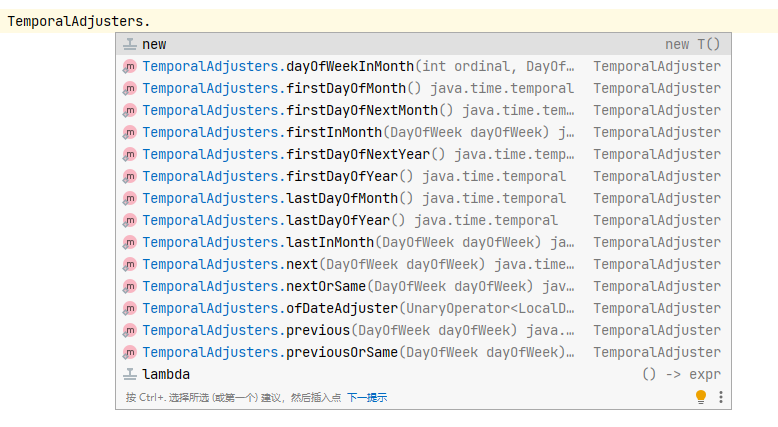
Task: Click '() -> expr' hint text
Action: 681,374
